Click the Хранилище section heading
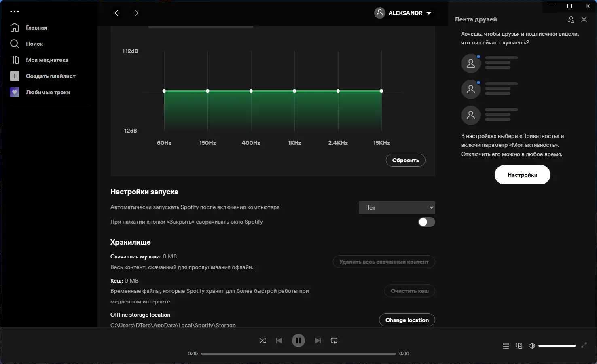 pyautogui.click(x=131, y=242)
